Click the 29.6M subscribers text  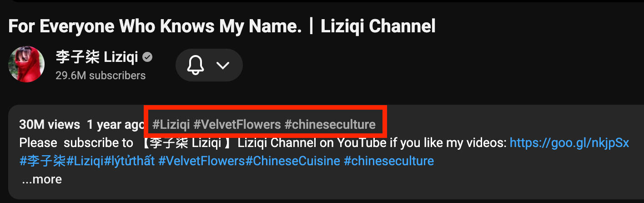(x=101, y=76)
